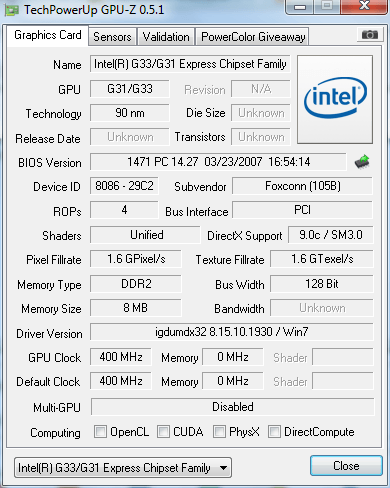Click the Texture Fillrate field 1.6 GTexel/s
Image resolution: width=390 pixels, height=488 pixels.
click(322, 259)
